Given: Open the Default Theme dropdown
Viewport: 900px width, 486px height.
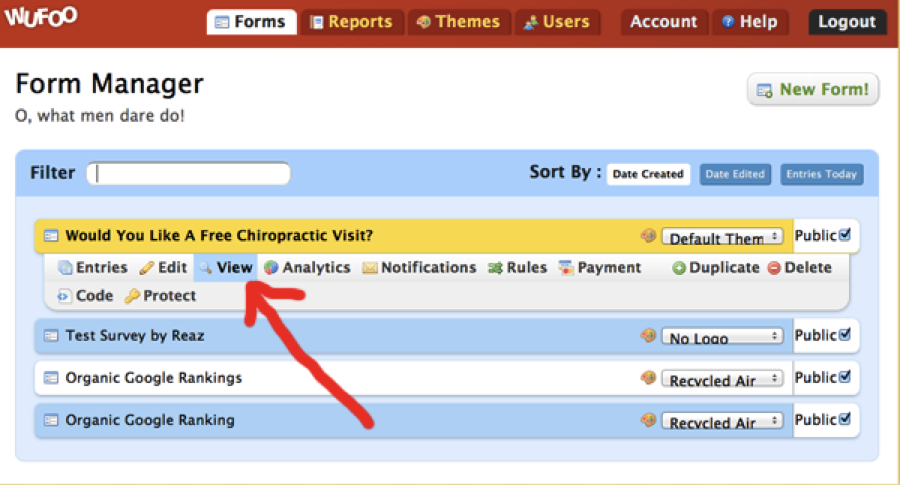Looking at the screenshot, I should click(x=722, y=238).
